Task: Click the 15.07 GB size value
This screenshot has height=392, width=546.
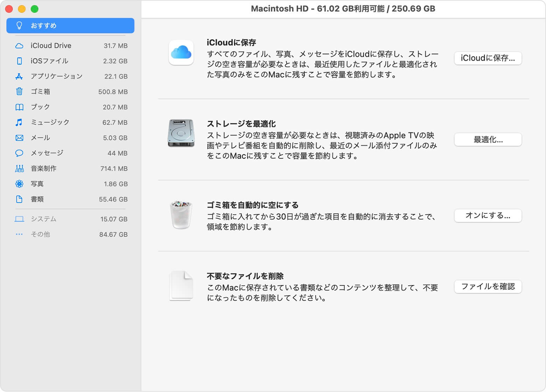Action: (x=114, y=219)
